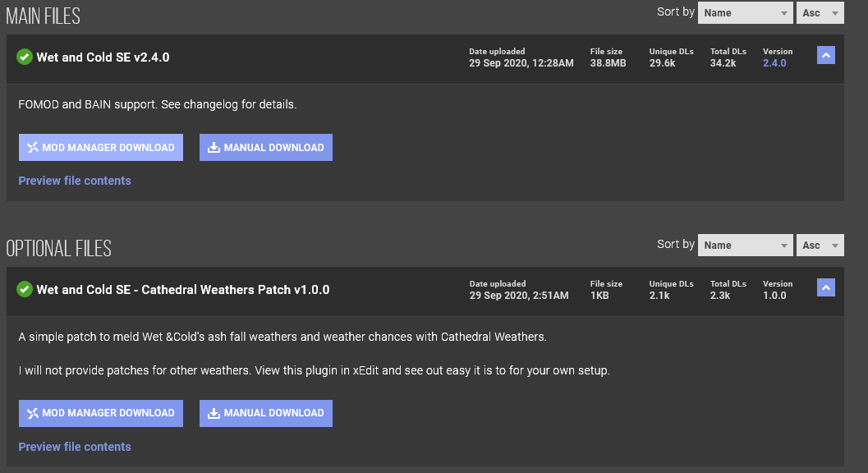Image resolution: width=868 pixels, height=473 pixels.
Task: Start Manual Download for Wet and Cold SE v2.4.0
Action: (x=266, y=147)
